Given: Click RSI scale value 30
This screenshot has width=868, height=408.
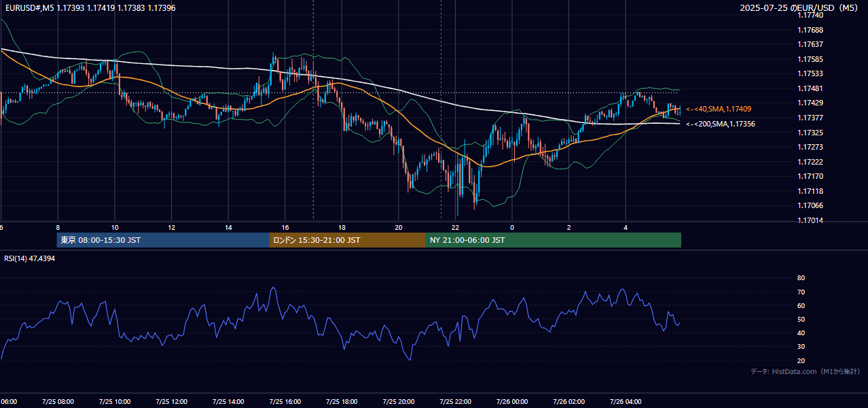Looking at the screenshot, I should (x=801, y=346).
